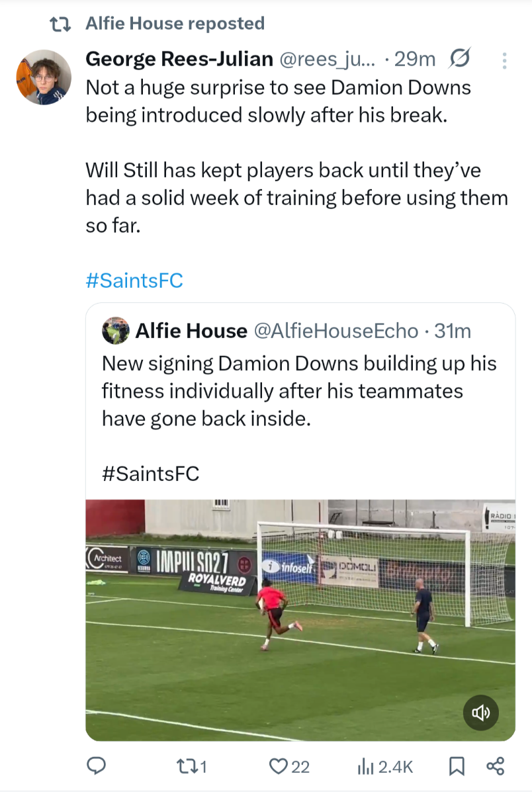Bookmark this tweet

[x=457, y=766]
